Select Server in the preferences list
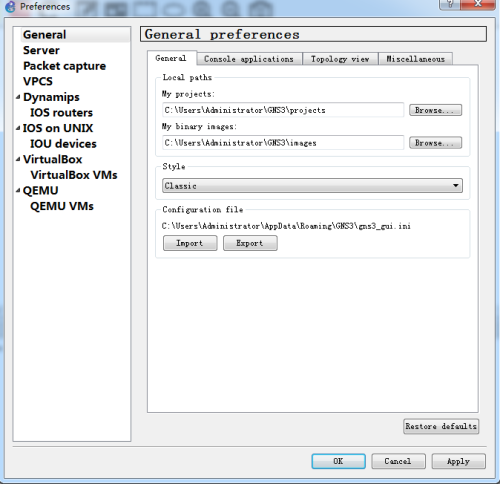500x484 pixels. coord(41,50)
